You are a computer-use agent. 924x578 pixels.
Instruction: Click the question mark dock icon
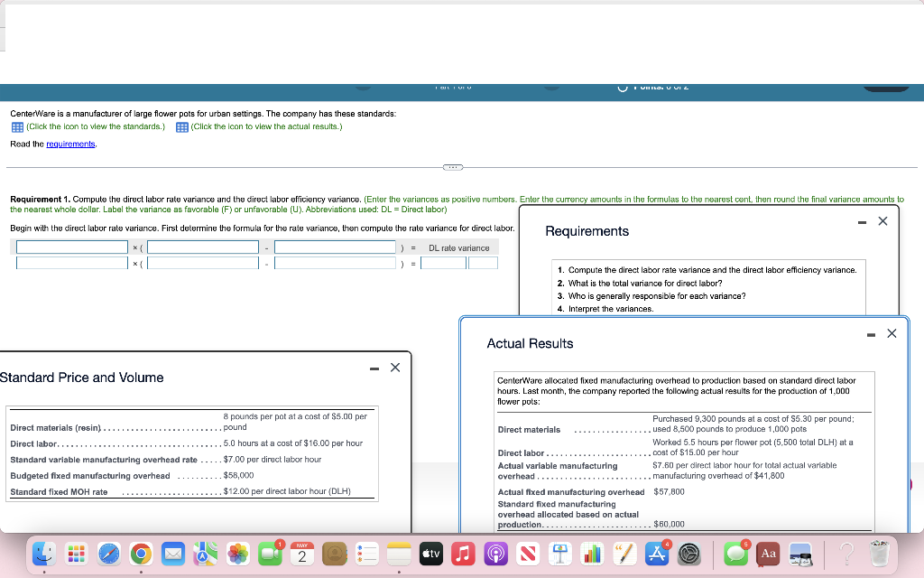[x=846, y=554]
